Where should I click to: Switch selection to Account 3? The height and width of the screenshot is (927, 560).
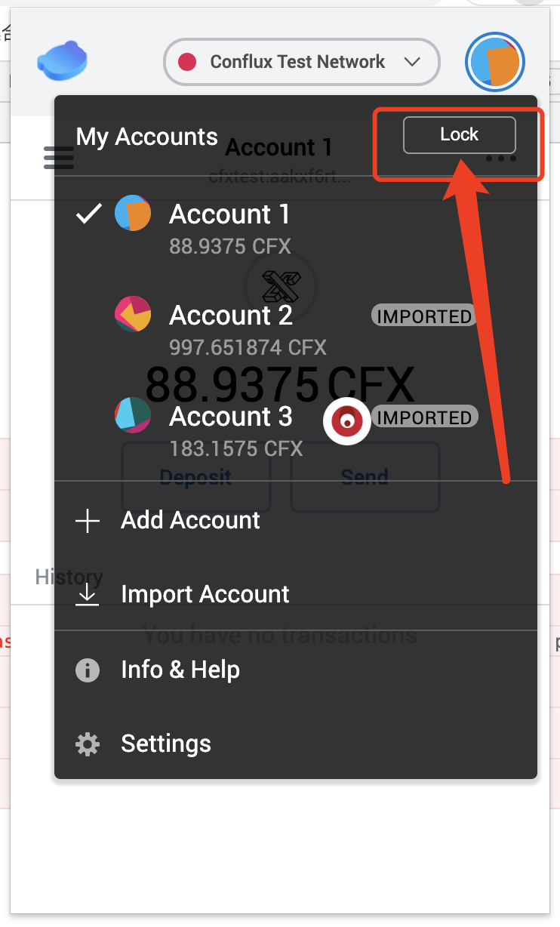click(230, 416)
